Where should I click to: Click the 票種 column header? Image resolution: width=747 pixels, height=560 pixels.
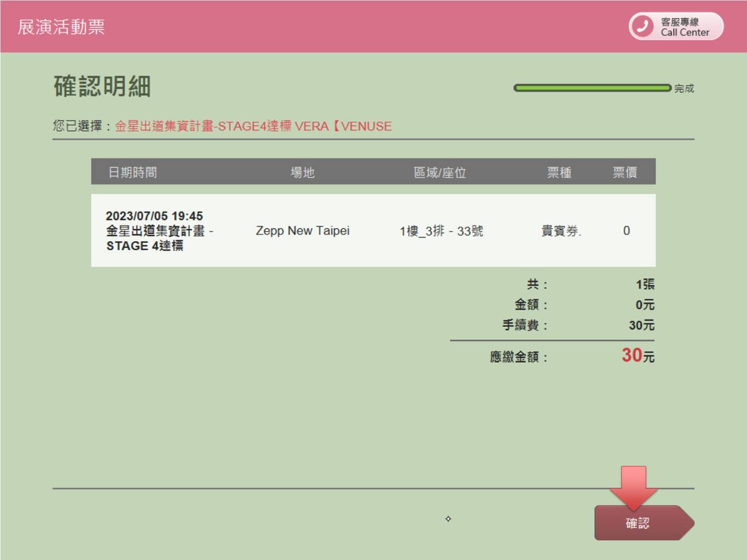pos(559,172)
